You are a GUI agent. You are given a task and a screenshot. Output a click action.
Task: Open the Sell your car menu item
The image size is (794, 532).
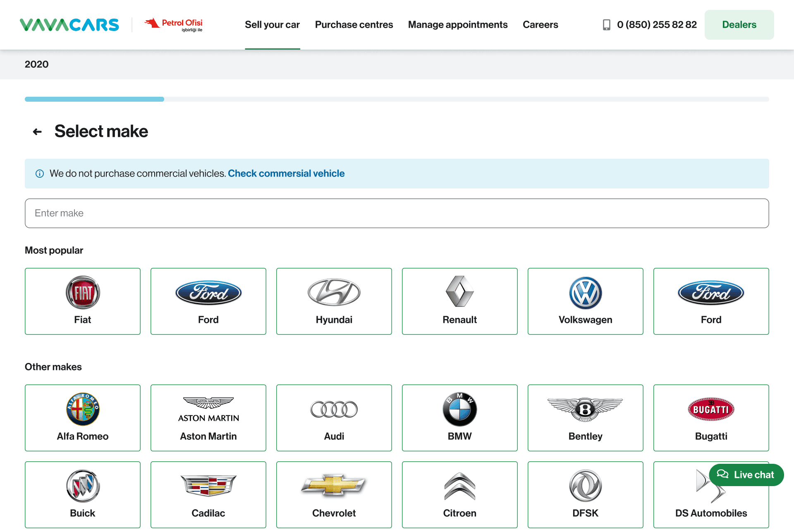pos(272,25)
